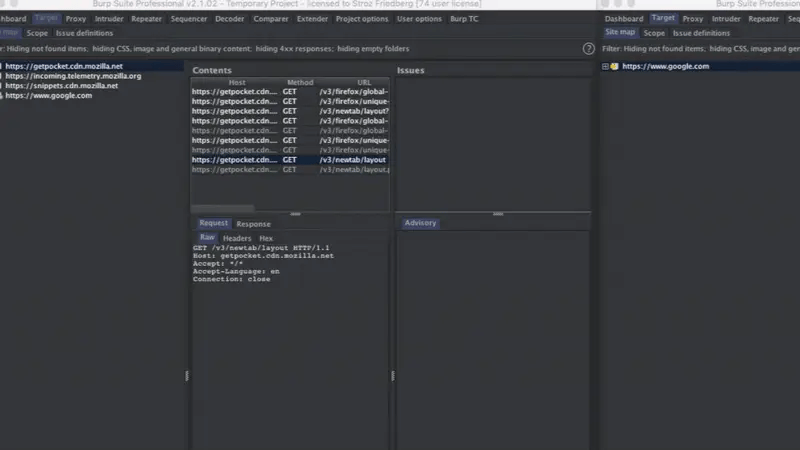Switch to the Headers view
This screenshot has width=800, height=450.
237,239
